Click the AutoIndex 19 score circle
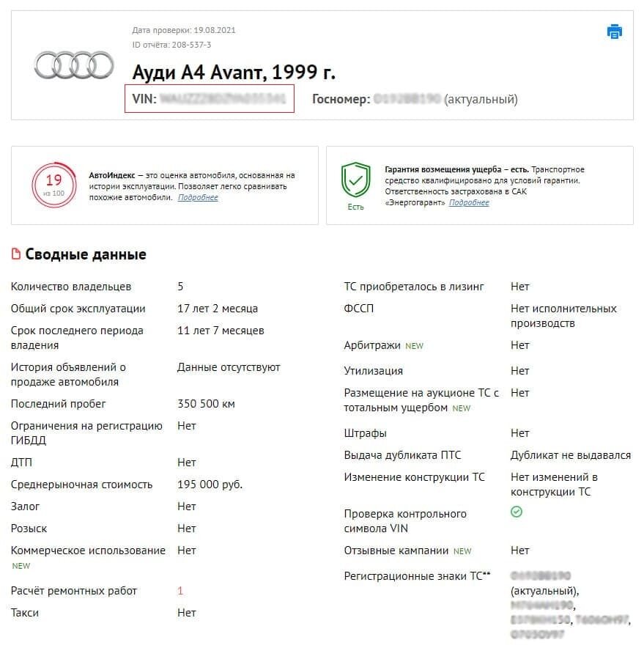This screenshot has width=644, height=648. pyautogui.click(x=53, y=183)
